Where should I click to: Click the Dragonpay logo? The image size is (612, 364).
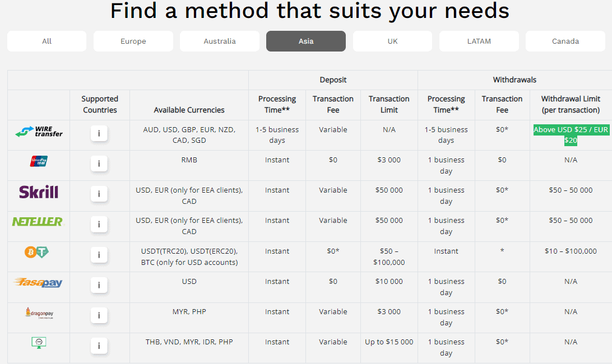click(39, 313)
